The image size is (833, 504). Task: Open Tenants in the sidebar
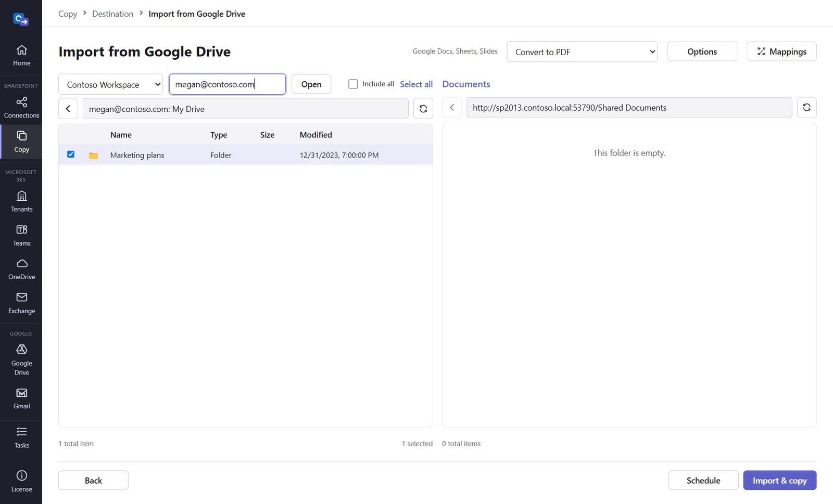pyautogui.click(x=21, y=202)
